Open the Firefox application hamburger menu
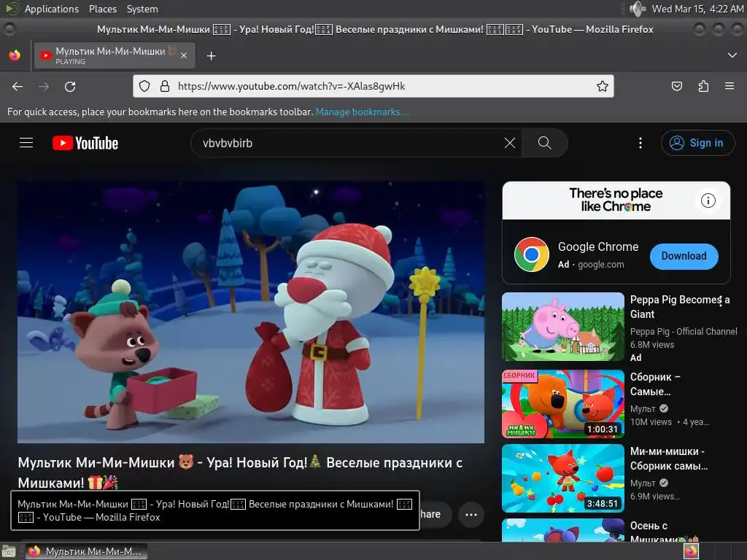The image size is (747, 560). point(729,86)
